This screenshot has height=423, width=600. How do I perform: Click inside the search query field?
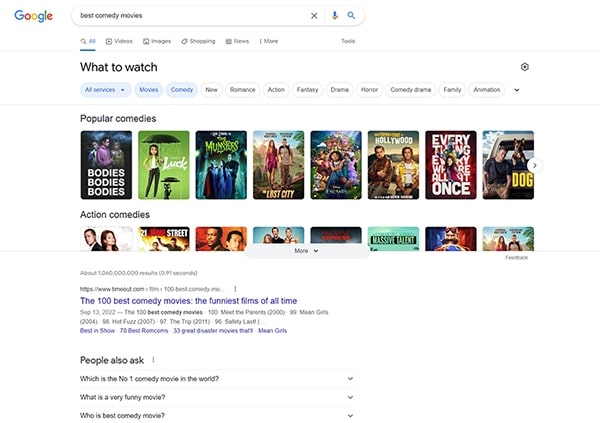[191, 16]
